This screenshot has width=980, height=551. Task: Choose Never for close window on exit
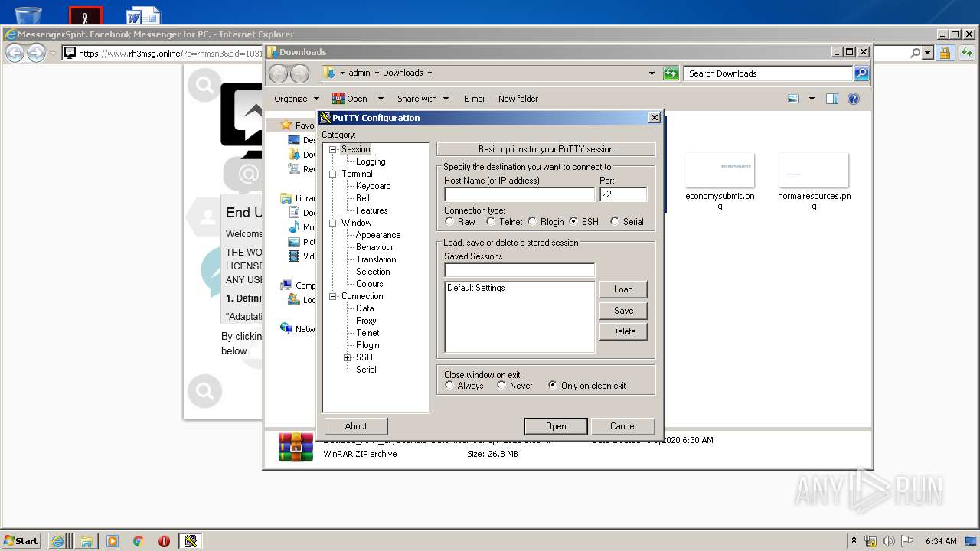point(501,386)
